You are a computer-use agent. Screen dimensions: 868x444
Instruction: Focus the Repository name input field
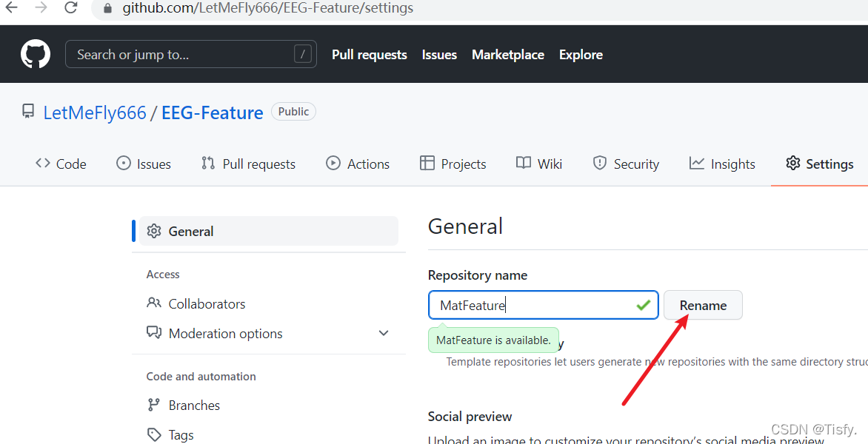(544, 305)
